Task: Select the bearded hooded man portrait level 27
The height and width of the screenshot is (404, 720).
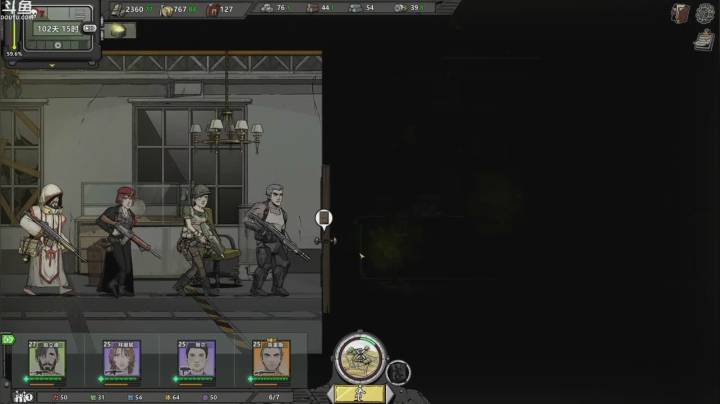Action: [47, 359]
